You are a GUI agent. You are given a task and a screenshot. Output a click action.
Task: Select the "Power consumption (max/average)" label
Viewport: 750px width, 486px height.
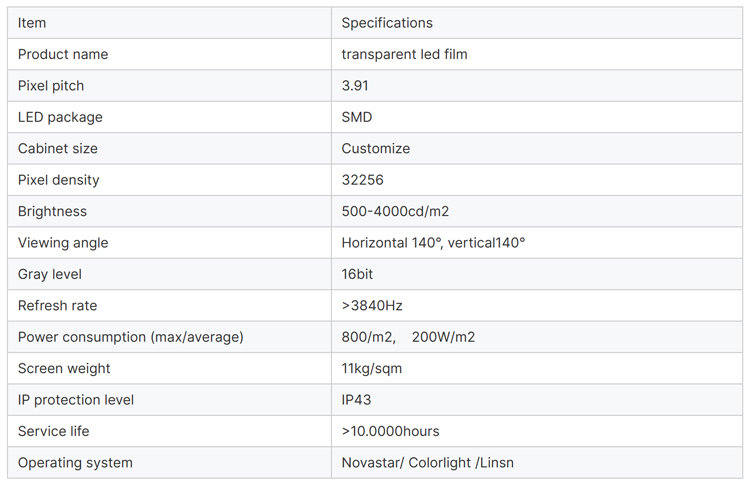(131, 337)
